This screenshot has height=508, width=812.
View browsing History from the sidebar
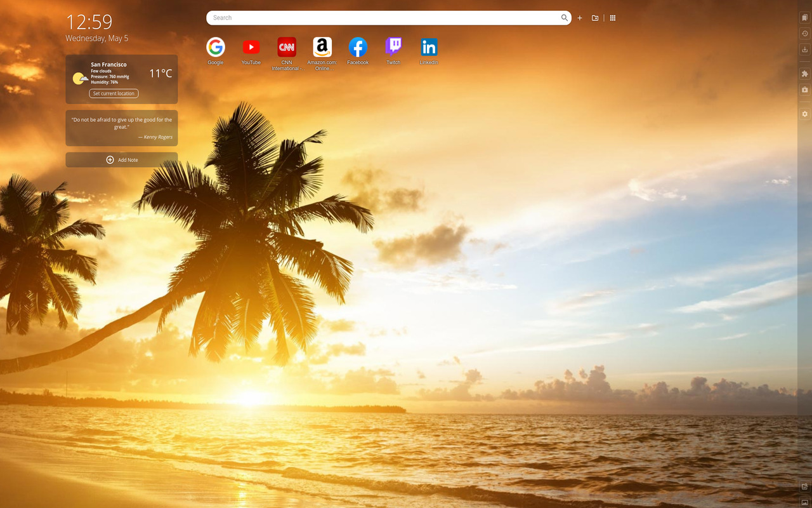tap(804, 33)
